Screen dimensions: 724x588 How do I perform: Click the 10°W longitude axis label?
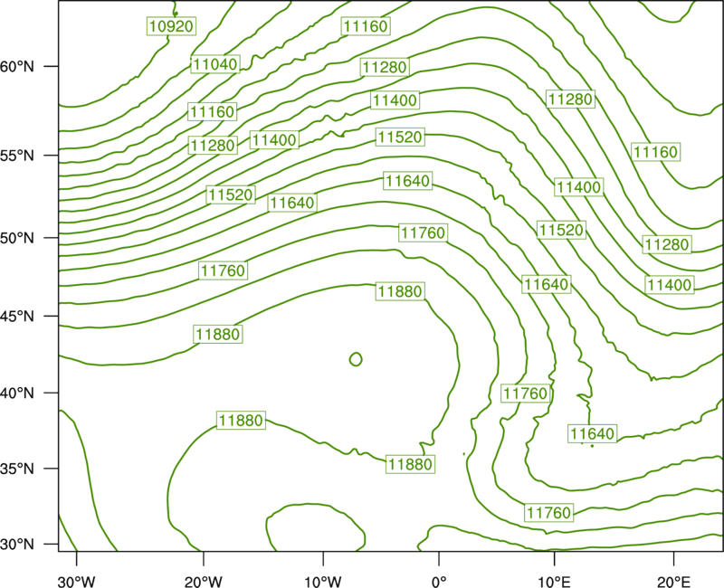pyautogui.click(x=323, y=582)
